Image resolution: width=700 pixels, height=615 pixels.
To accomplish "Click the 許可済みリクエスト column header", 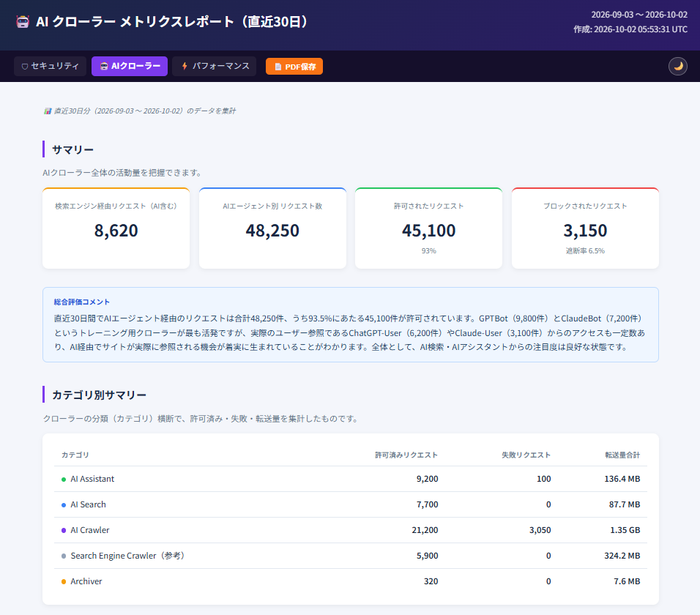I will tap(406, 455).
